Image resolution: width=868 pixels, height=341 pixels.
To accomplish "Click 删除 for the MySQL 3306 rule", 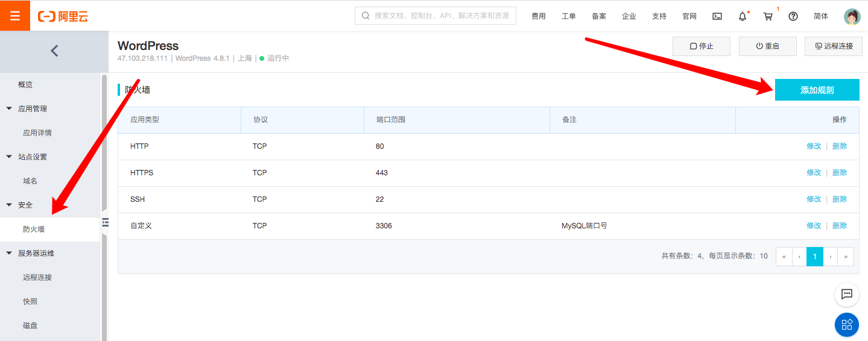I will click(x=840, y=226).
